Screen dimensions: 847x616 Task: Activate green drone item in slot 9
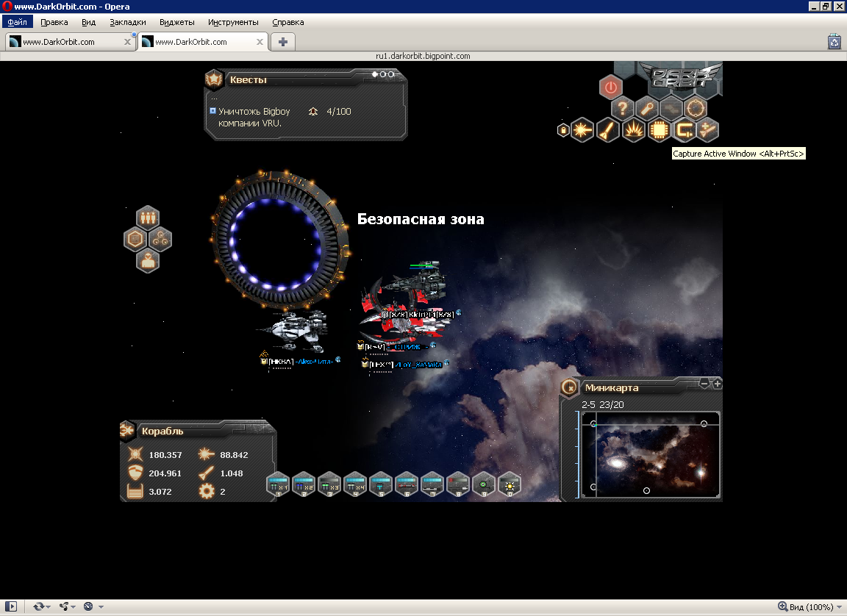pos(484,484)
